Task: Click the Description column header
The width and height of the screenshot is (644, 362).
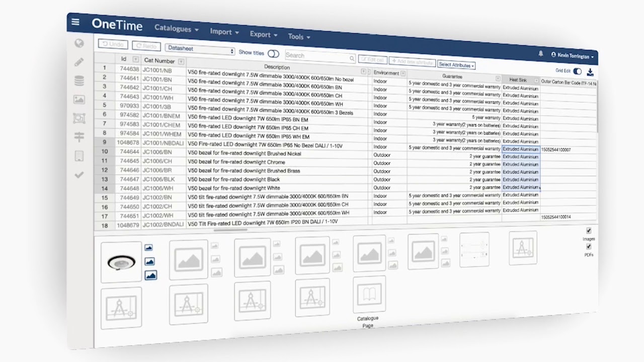Action: pos(277,67)
